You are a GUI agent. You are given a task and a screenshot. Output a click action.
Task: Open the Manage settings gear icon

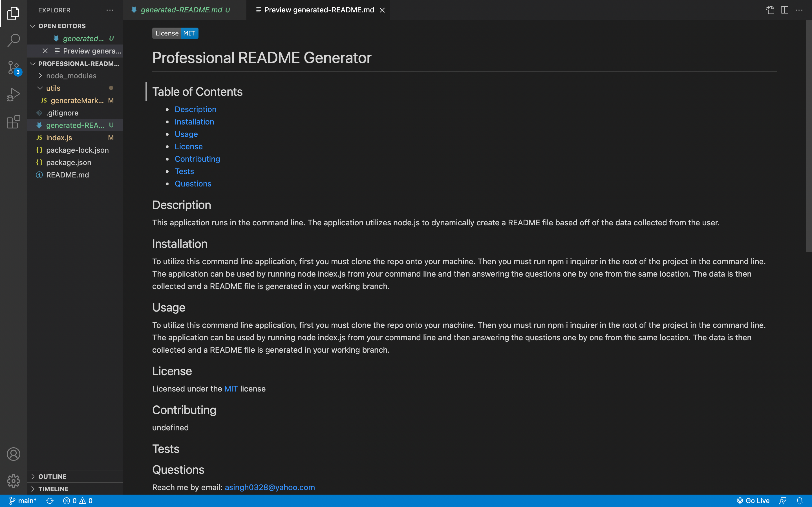point(14,481)
